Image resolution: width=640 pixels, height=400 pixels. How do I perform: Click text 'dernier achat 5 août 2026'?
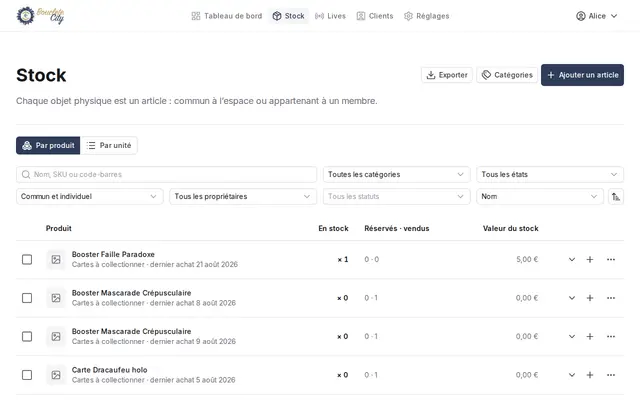click(x=193, y=380)
